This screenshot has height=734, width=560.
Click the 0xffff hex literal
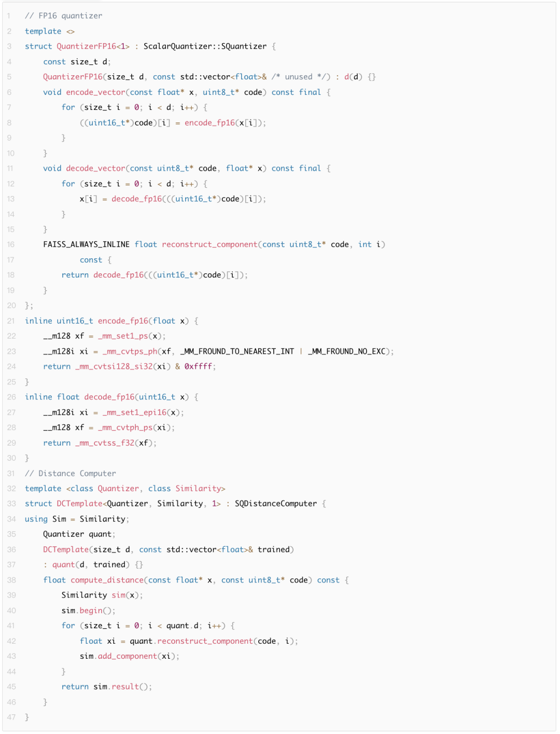click(198, 367)
